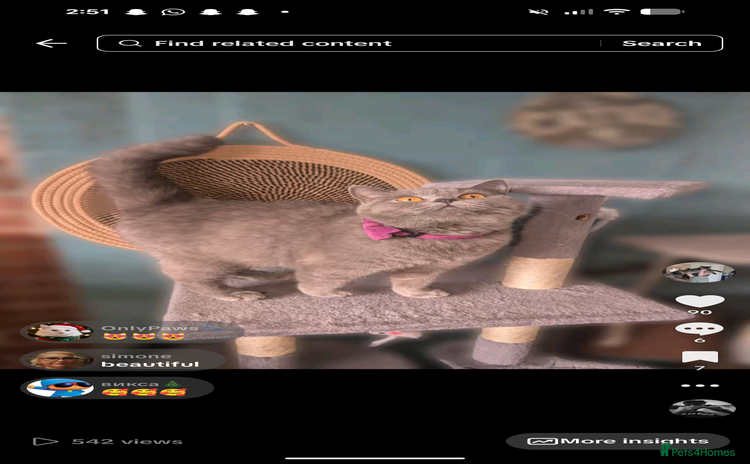Tap simone's comment avatar
This screenshot has height=464, width=750.
tap(46, 360)
